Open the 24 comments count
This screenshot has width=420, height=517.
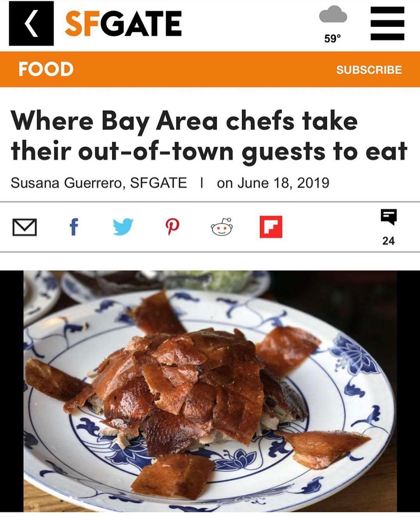click(x=388, y=241)
